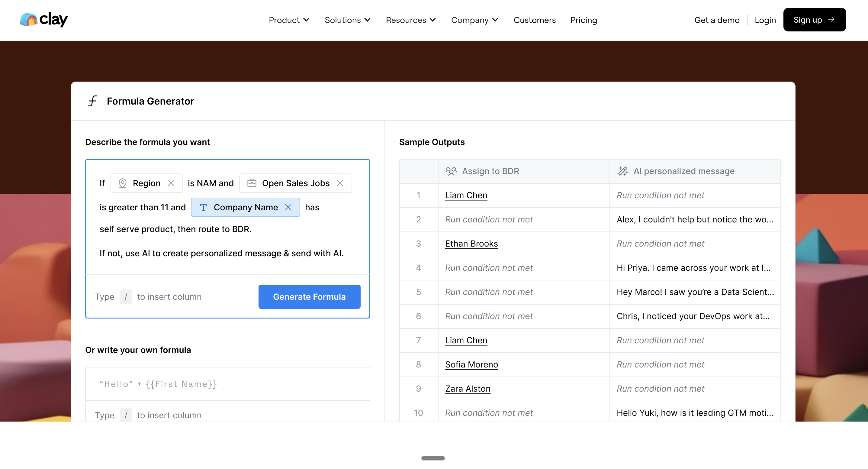Image resolution: width=868 pixels, height=469 pixels.
Task: Expand the Product dropdown menu
Action: coord(289,20)
